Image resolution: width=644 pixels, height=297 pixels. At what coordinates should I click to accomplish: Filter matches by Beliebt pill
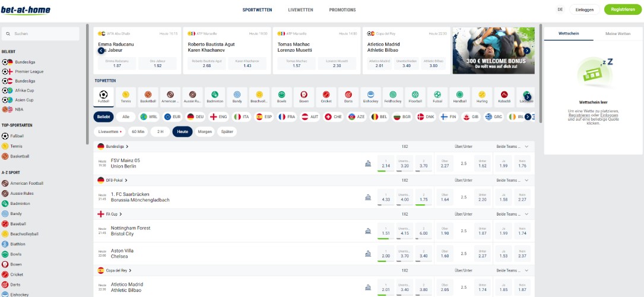point(103,116)
